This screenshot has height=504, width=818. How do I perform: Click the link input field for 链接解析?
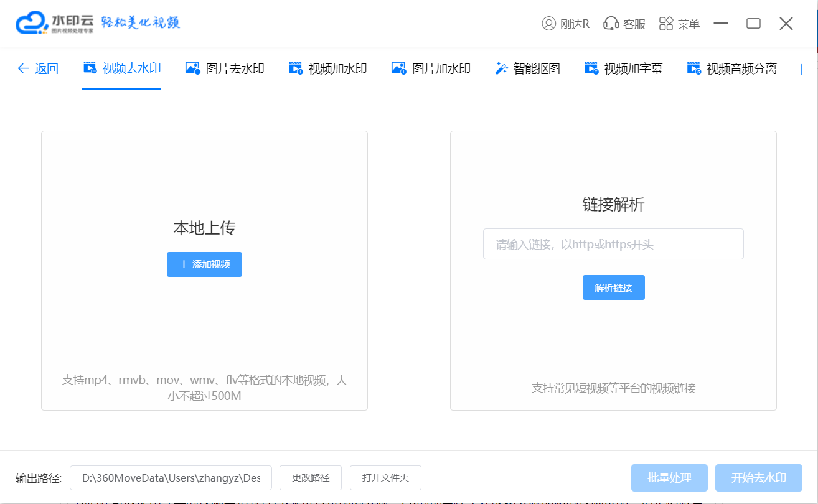click(613, 244)
